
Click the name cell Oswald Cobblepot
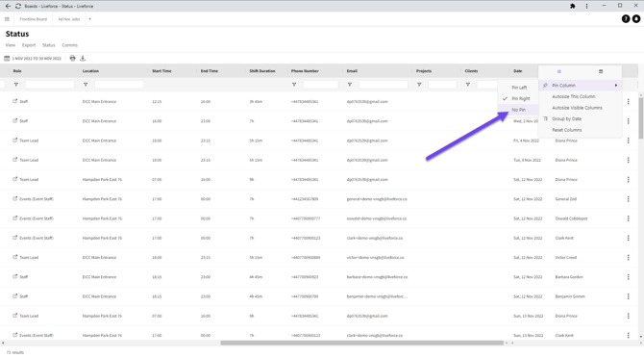(x=571, y=218)
